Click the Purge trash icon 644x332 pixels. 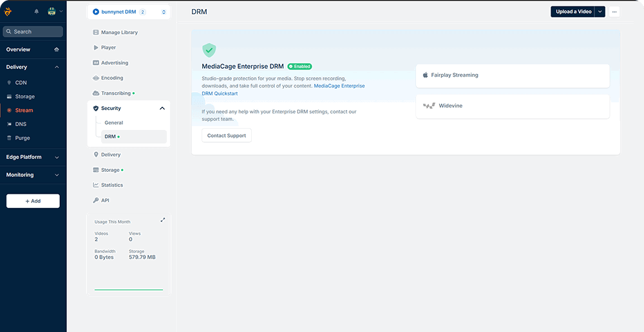point(10,138)
